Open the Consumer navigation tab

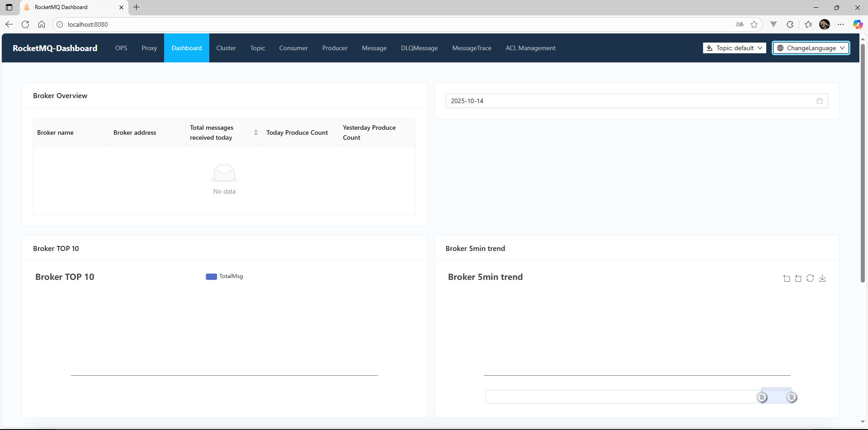(293, 48)
